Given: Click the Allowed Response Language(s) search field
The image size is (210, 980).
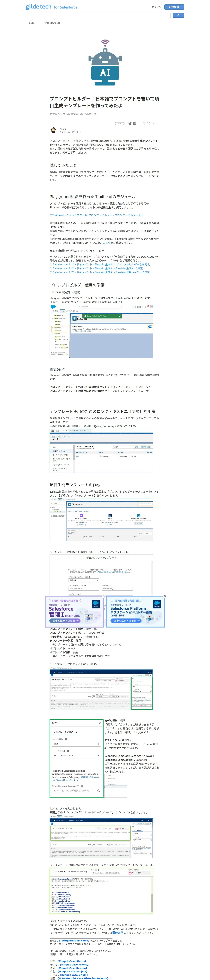Looking at the screenshot, I should coord(77,791).
